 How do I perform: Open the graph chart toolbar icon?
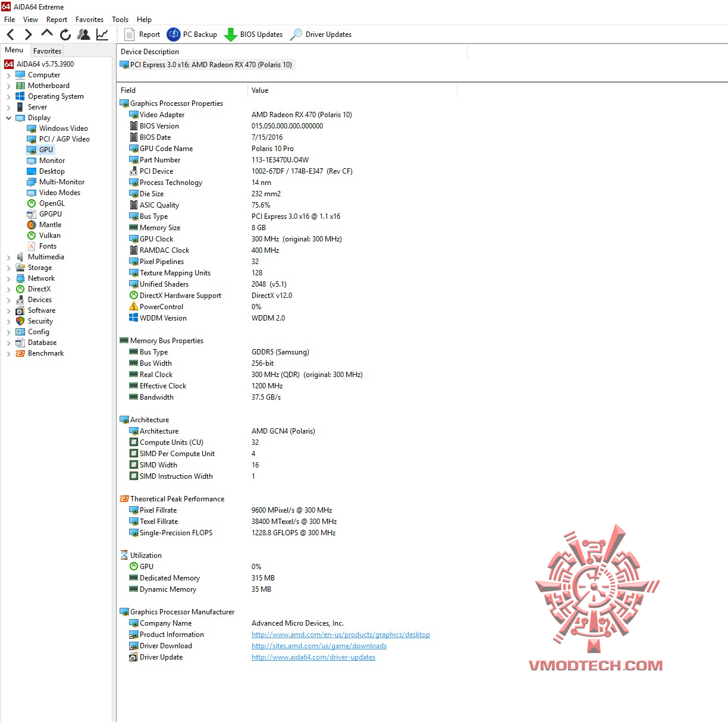[x=102, y=34]
